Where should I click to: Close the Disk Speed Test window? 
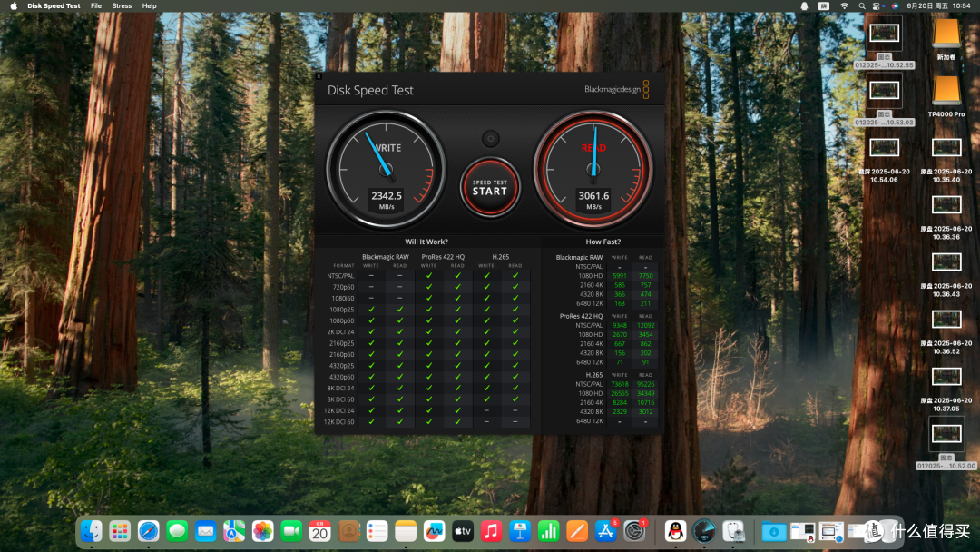[x=318, y=76]
